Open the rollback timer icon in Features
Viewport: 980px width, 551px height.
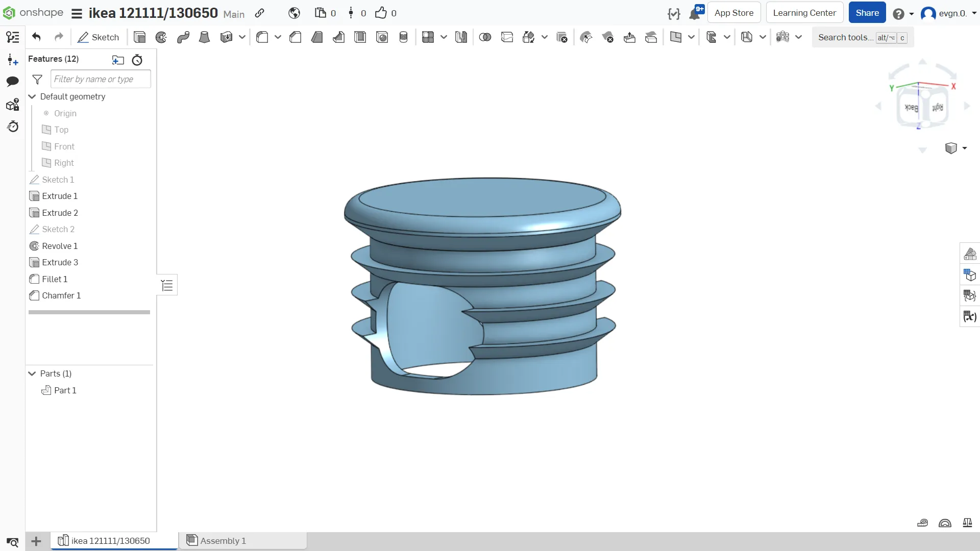(x=137, y=60)
